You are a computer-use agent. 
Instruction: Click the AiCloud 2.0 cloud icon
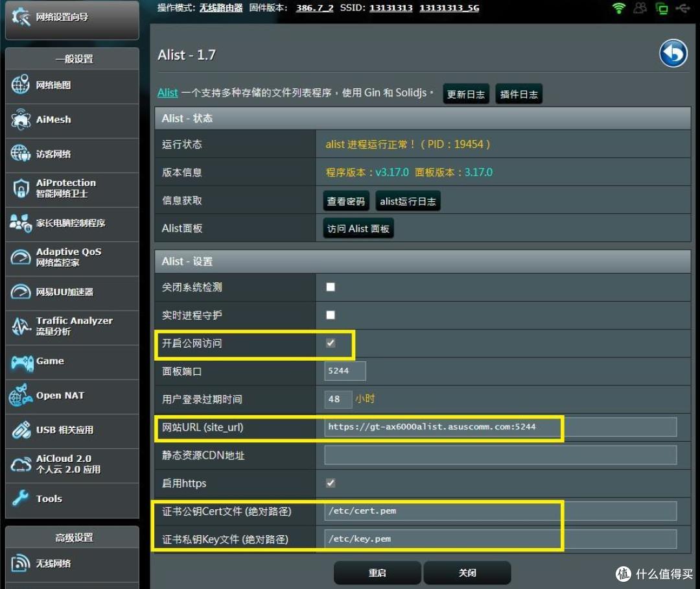[21, 464]
